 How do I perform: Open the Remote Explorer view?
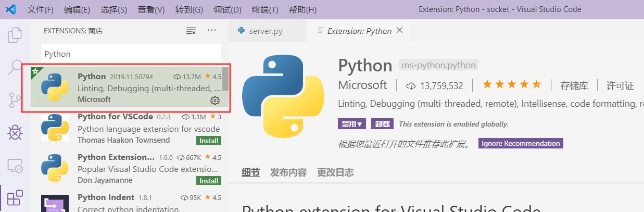point(15,165)
